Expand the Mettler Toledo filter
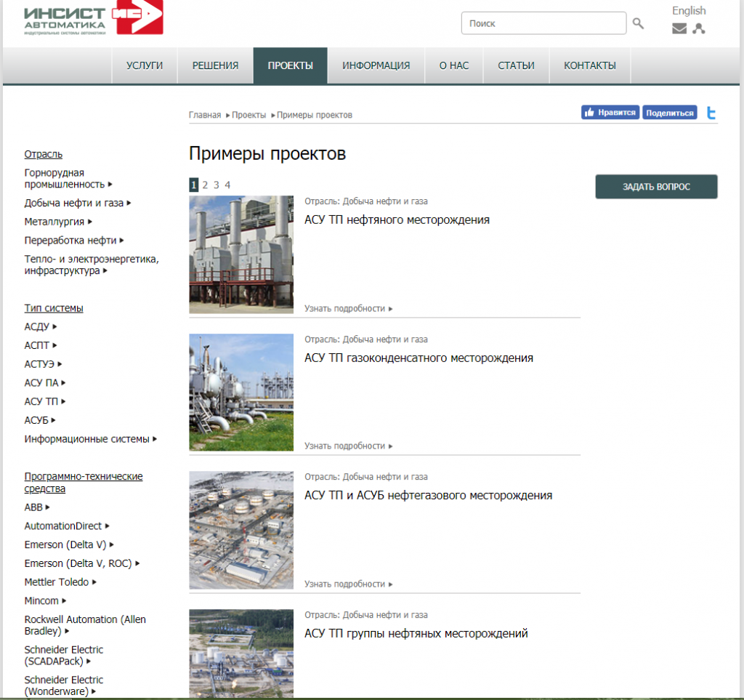The width and height of the screenshot is (744, 700). 60,582
